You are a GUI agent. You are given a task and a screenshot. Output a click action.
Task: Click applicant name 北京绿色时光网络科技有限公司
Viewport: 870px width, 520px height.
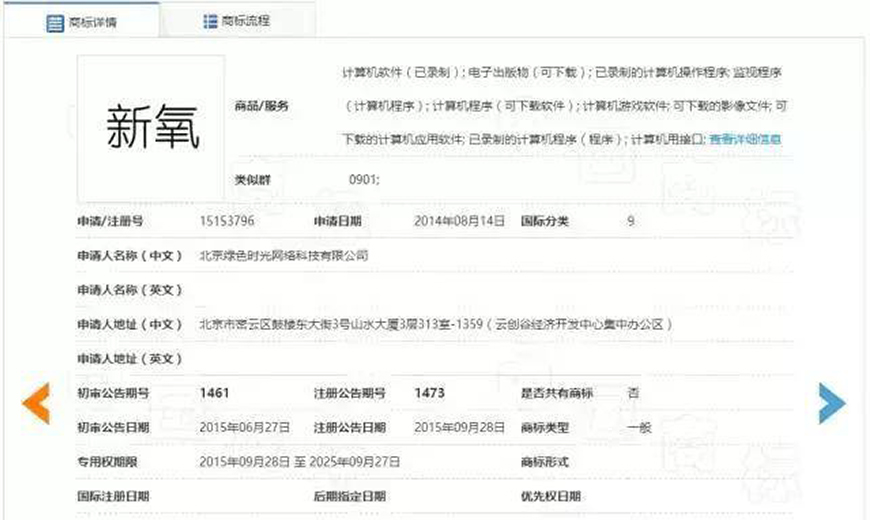(284, 256)
